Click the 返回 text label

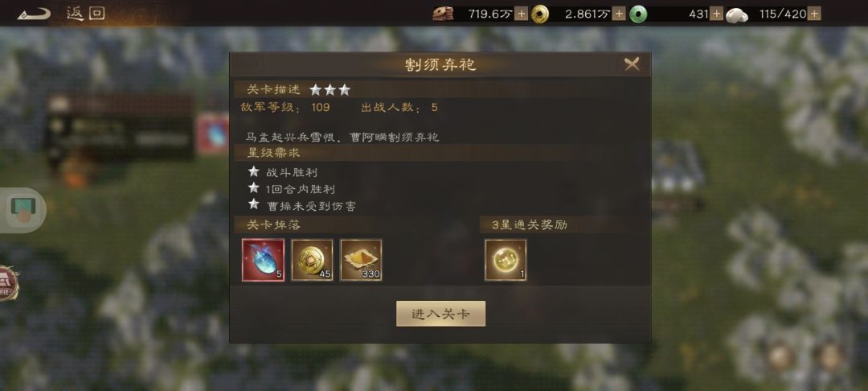coord(86,14)
